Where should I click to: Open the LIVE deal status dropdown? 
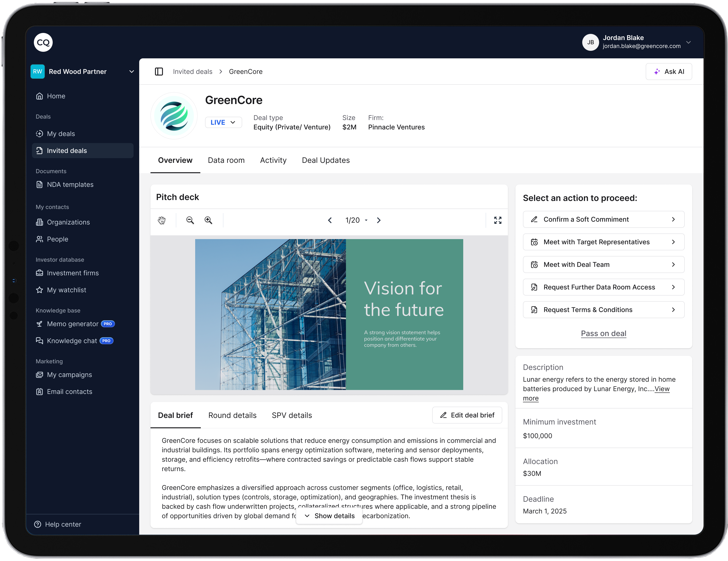click(223, 122)
